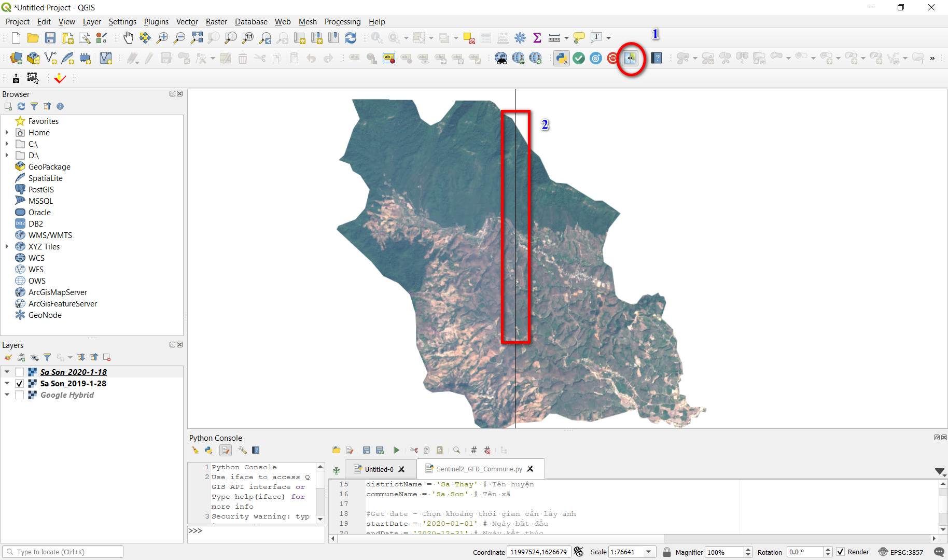Refresh the Browser panel
The width and height of the screenshot is (948, 560).
tap(21, 106)
